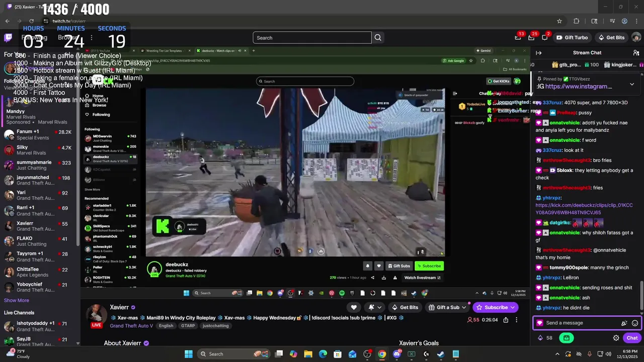Open Chrome media controls icon
The width and height of the screenshot is (644, 362).
[612, 21]
